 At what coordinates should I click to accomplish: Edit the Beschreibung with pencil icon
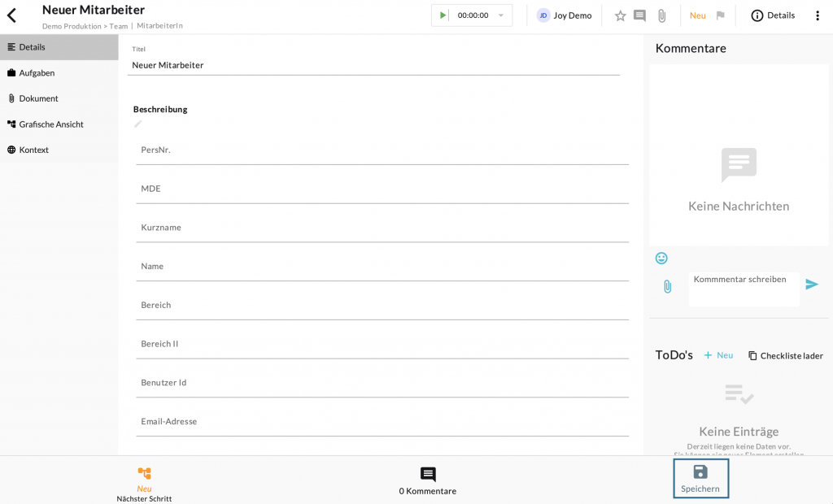138,124
